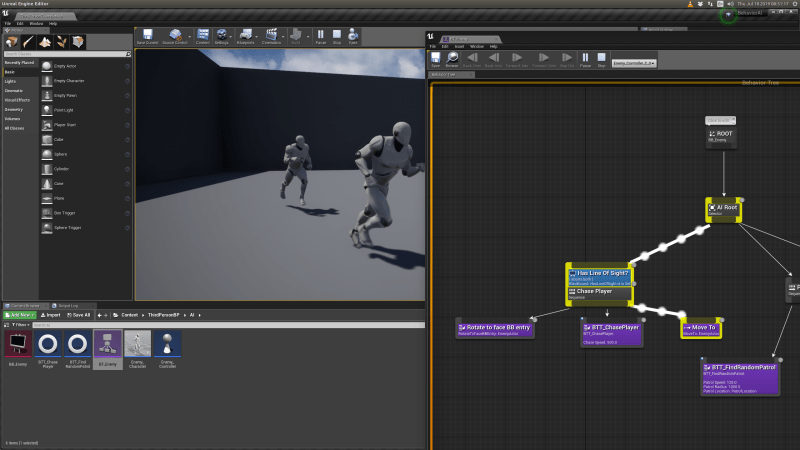Select the Foliage mode icon
This screenshot has width=800, height=450.
coord(60,42)
